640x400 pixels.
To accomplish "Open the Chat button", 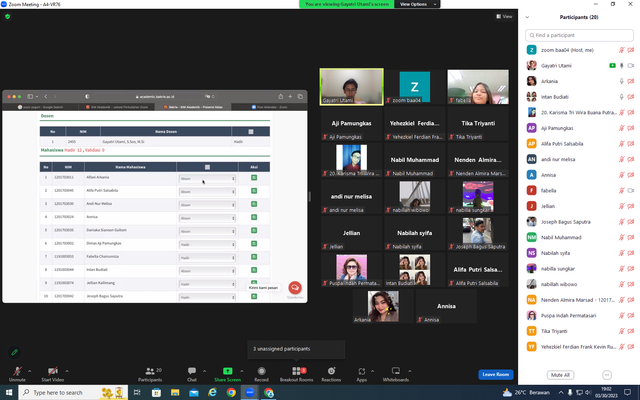I will coord(192,373).
